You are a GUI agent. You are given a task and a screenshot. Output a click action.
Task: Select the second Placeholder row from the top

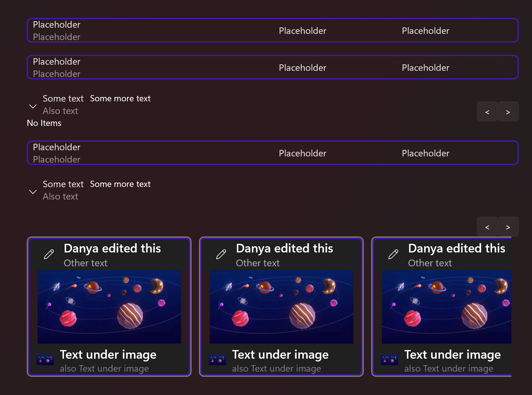coord(272,67)
